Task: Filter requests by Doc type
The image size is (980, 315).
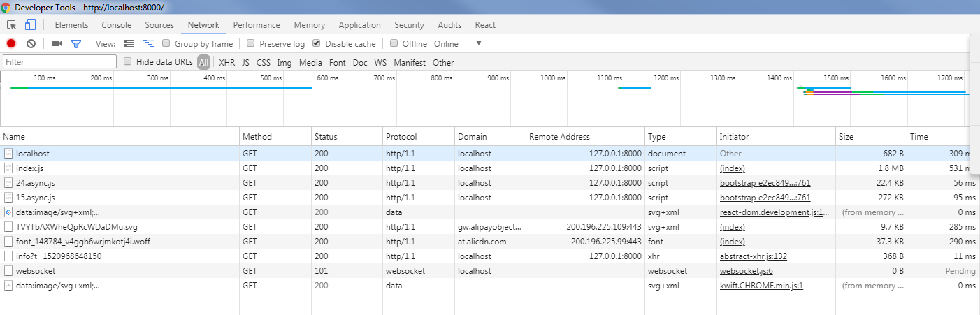Action: 360,62
